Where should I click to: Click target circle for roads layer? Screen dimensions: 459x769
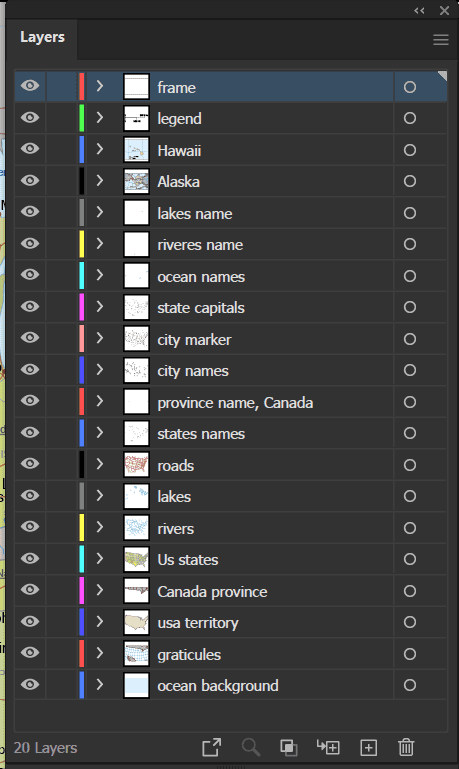click(410, 465)
